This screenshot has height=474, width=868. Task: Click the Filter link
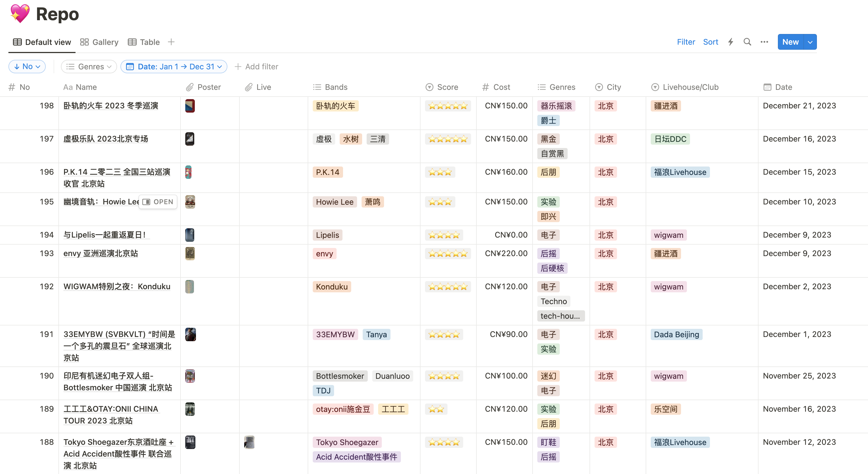pyautogui.click(x=686, y=42)
